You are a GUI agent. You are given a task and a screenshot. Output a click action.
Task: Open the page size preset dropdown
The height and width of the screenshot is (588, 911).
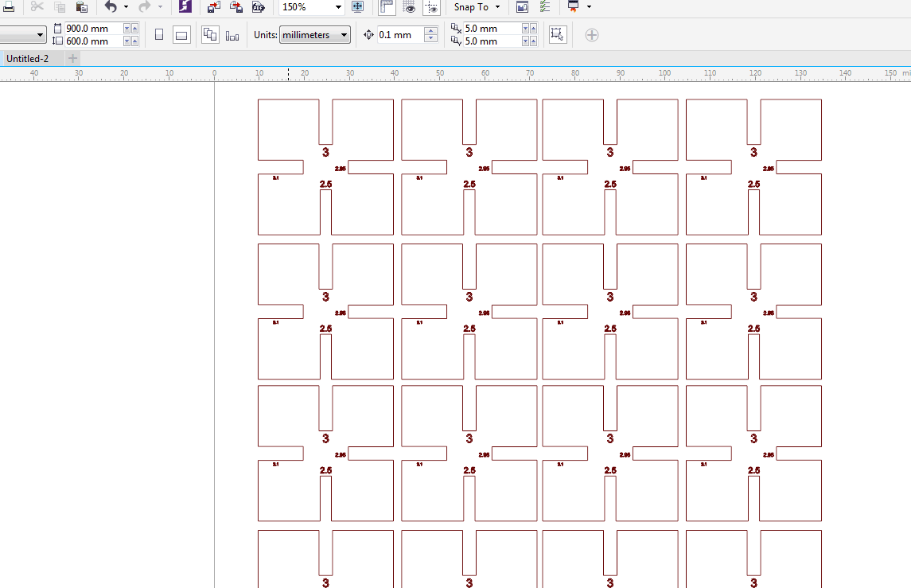40,35
